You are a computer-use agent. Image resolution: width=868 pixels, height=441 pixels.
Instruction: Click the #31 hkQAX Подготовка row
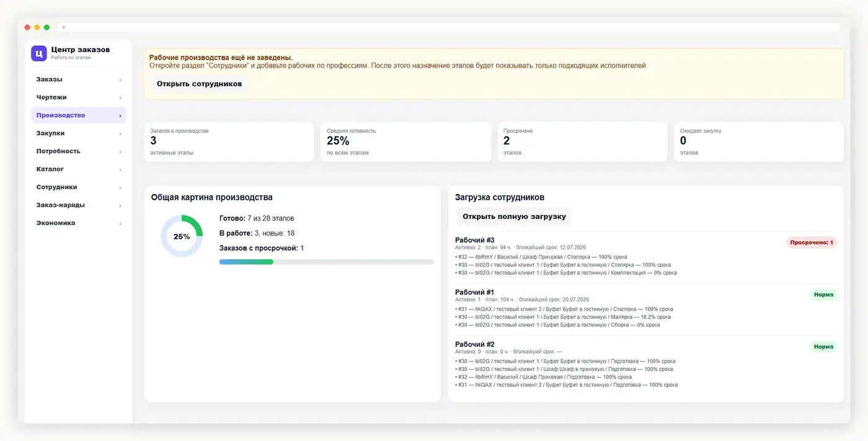[x=567, y=385]
